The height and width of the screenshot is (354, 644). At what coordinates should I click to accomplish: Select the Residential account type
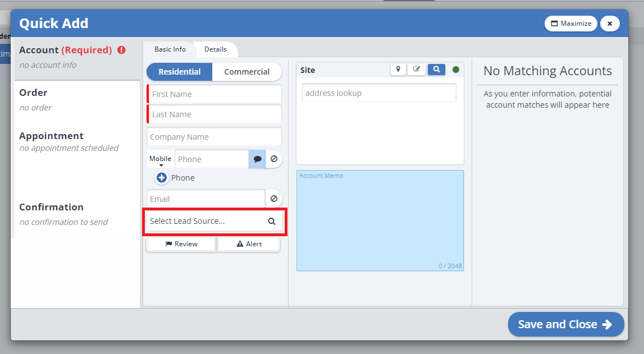pyautogui.click(x=179, y=72)
